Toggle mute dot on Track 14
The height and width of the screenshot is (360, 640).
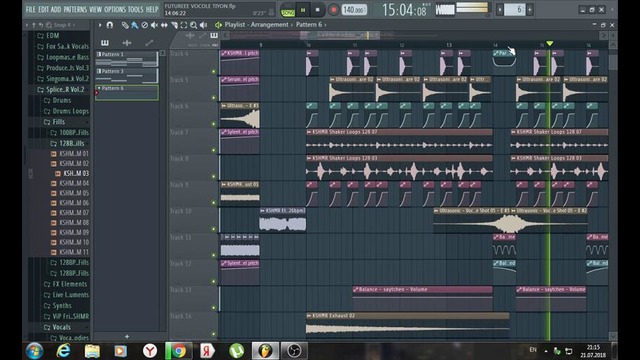[x=213, y=334]
